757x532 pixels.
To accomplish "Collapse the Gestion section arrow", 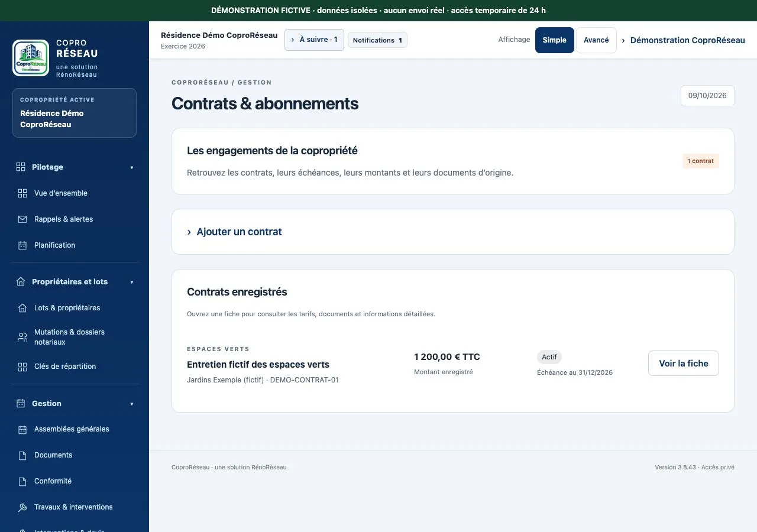I will 132,404.
